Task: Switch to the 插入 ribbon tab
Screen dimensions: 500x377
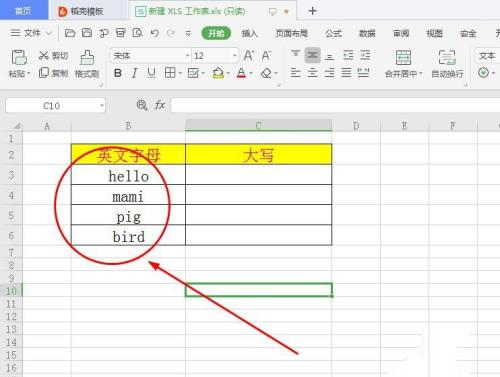Action: [250, 33]
